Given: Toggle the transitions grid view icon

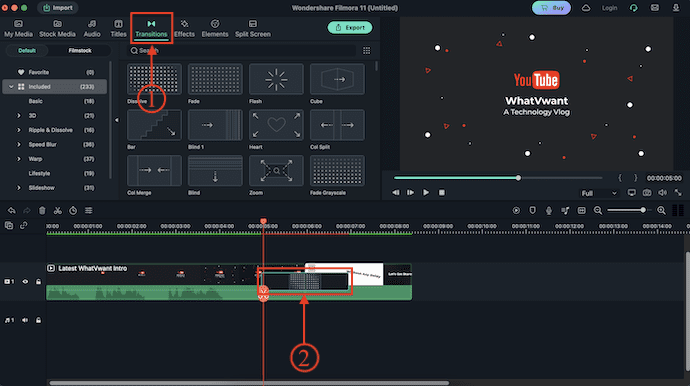Looking at the screenshot, I should coord(367,51).
